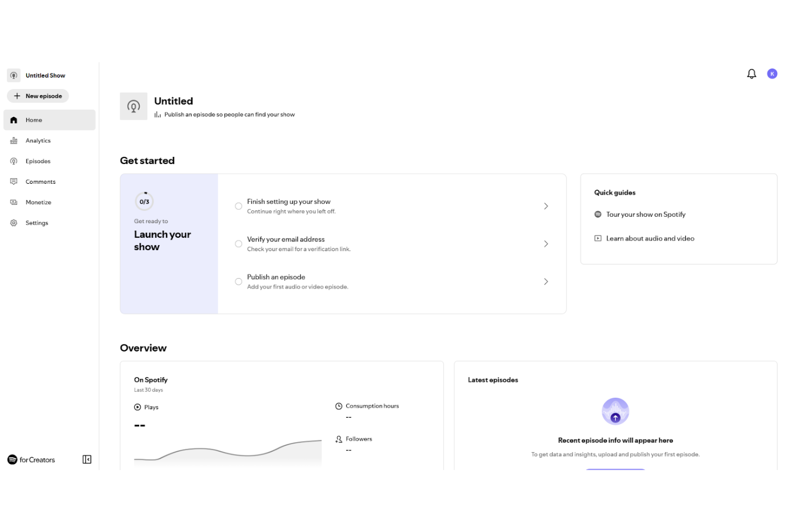Open Tour your show on Spotify guide
The width and height of the screenshot is (798, 532).
tap(645, 215)
